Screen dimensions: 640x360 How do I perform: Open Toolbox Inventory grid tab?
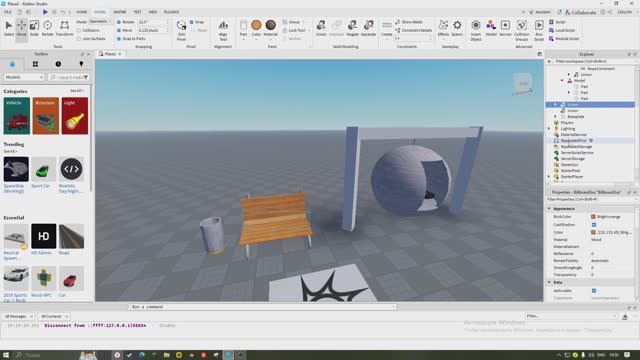pyautogui.click(x=35, y=64)
